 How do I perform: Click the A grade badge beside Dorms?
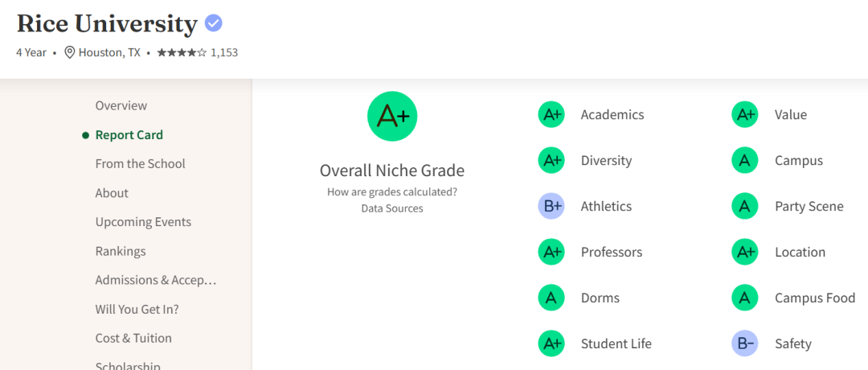(551, 298)
